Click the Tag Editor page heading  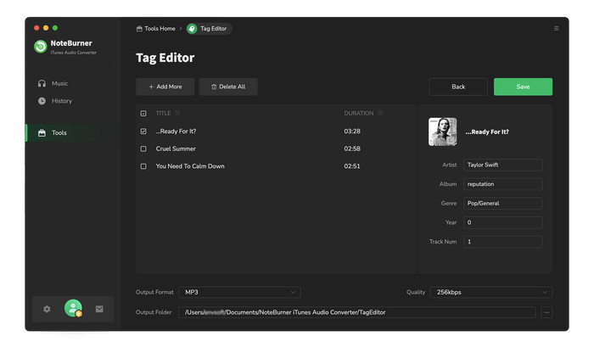165,58
